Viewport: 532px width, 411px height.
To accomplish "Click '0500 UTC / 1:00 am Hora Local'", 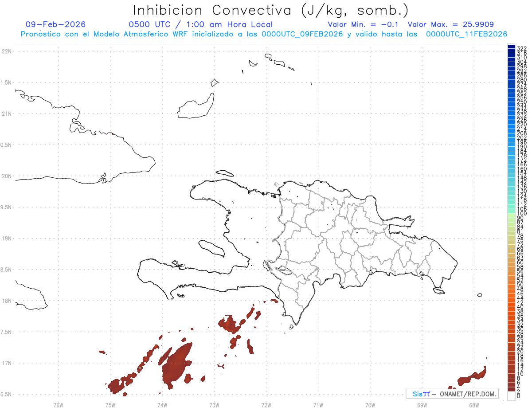I will coord(201,24).
